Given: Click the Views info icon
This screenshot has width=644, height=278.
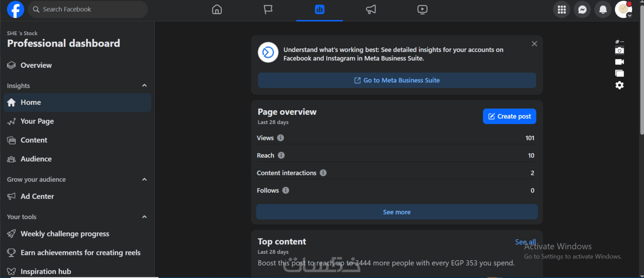Looking at the screenshot, I should point(280,138).
